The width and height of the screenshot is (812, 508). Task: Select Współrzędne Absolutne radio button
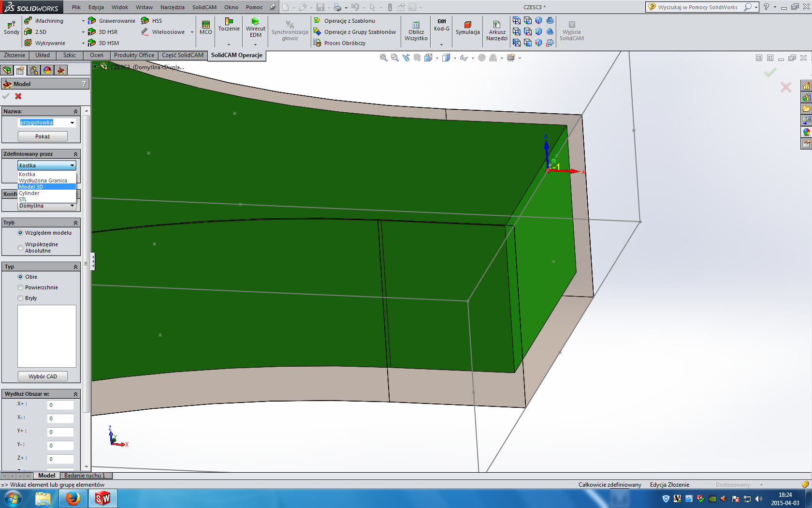point(20,248)
